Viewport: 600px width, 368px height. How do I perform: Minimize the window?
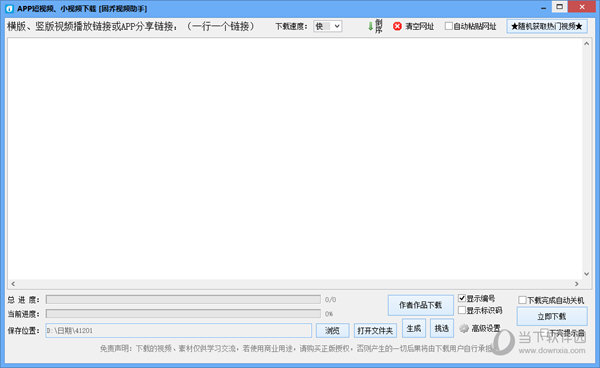pos(543,8)
